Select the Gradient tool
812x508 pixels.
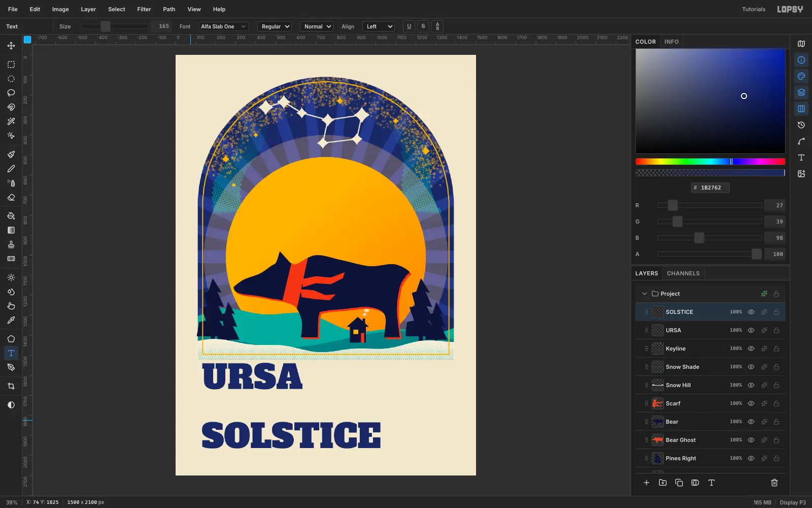(11, 230)
